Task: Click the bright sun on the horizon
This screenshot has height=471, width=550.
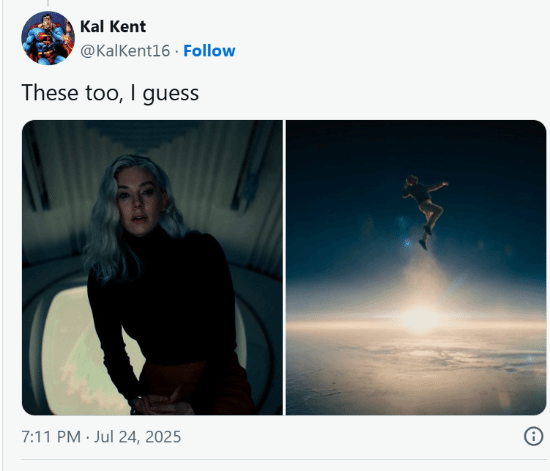Action: [x=420, y=319]
